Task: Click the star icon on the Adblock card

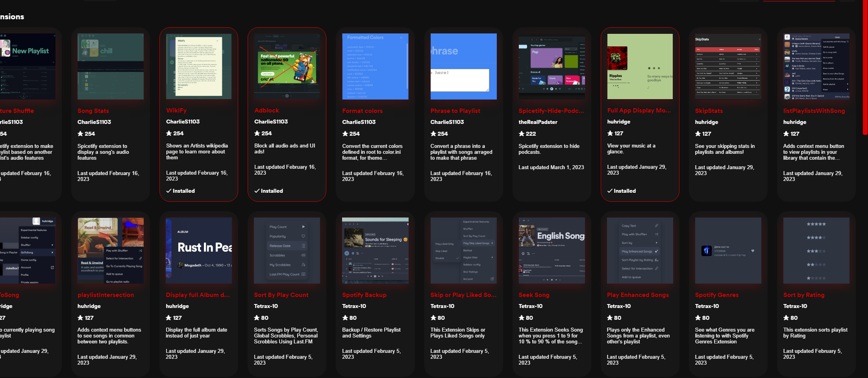Action: [x=257, y=133]
